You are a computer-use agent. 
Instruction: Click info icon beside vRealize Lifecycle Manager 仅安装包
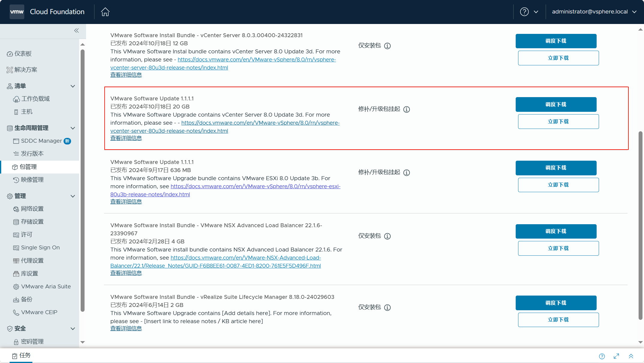point(387,308)
